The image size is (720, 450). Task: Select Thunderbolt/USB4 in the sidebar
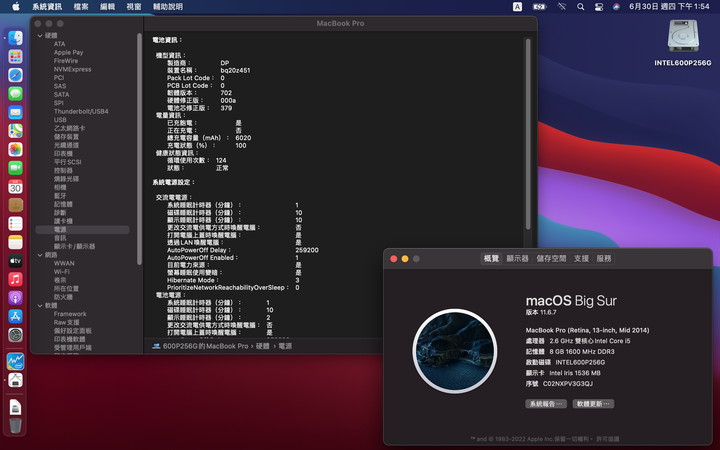81,112
